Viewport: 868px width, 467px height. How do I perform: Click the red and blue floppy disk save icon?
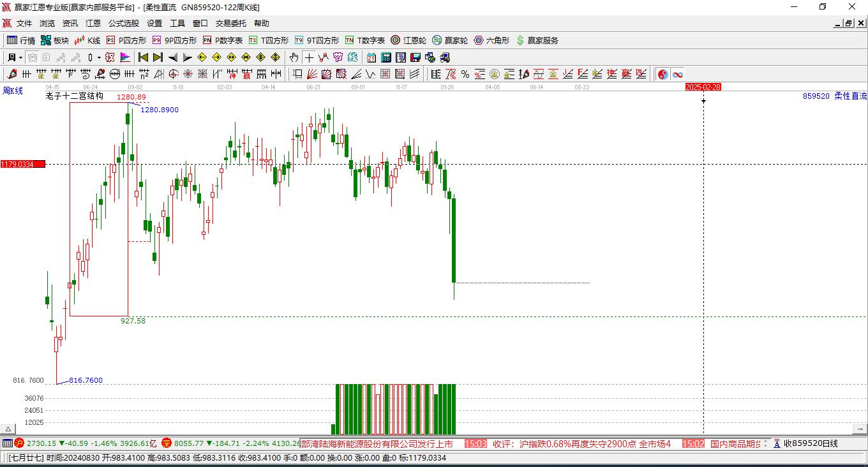[x=415, y=57]
